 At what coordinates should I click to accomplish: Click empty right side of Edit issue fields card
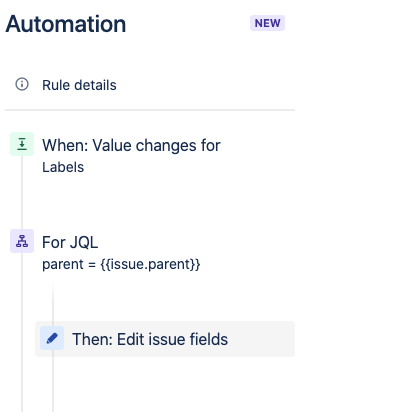262,339
